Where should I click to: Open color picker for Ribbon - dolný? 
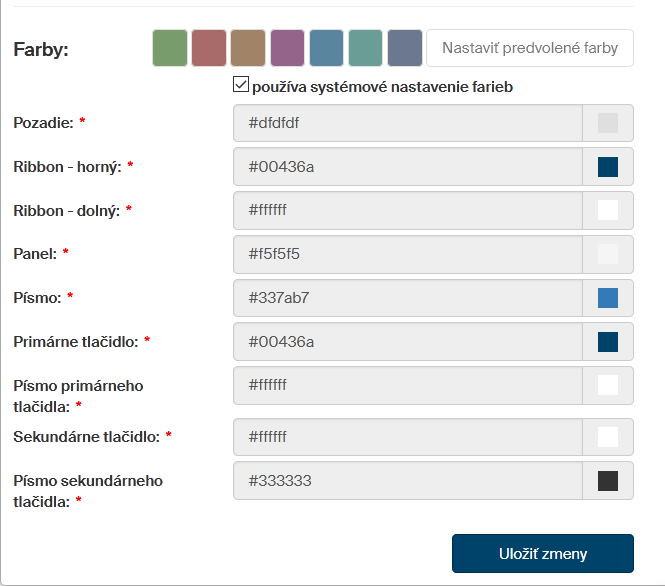point(607,210)
